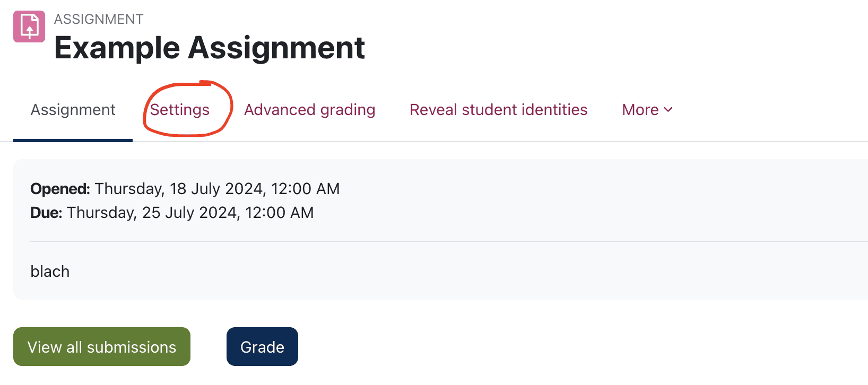
Task: Click the Grade button
Action: tap(262, 346)
